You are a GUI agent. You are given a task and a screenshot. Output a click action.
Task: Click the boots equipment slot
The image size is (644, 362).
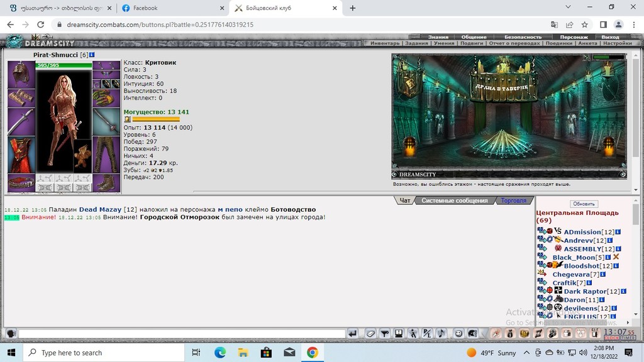pos(106,183)
